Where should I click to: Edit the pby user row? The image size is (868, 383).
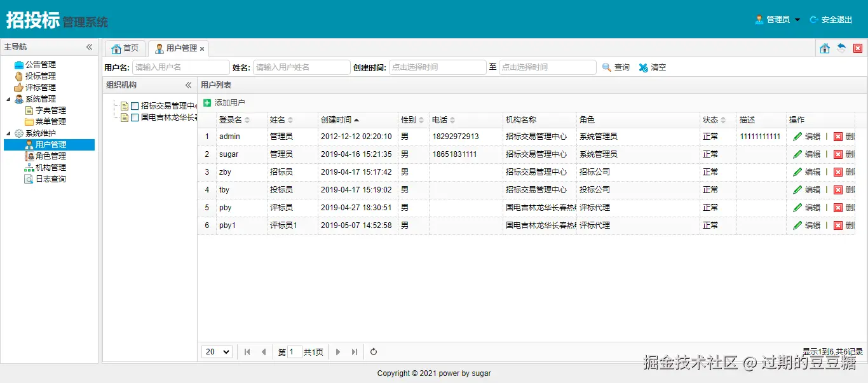point(807,208)
